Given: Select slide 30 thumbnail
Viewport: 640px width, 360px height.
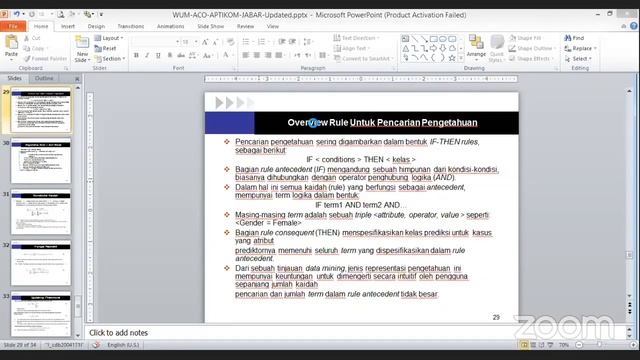Looking at the screenshot, I should click(41, 160).
